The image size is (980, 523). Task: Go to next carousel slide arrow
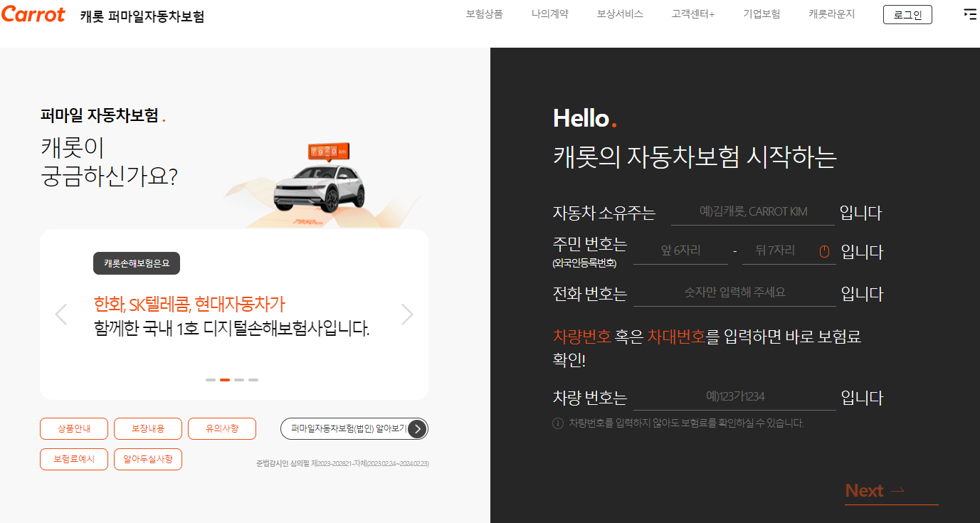407,314
